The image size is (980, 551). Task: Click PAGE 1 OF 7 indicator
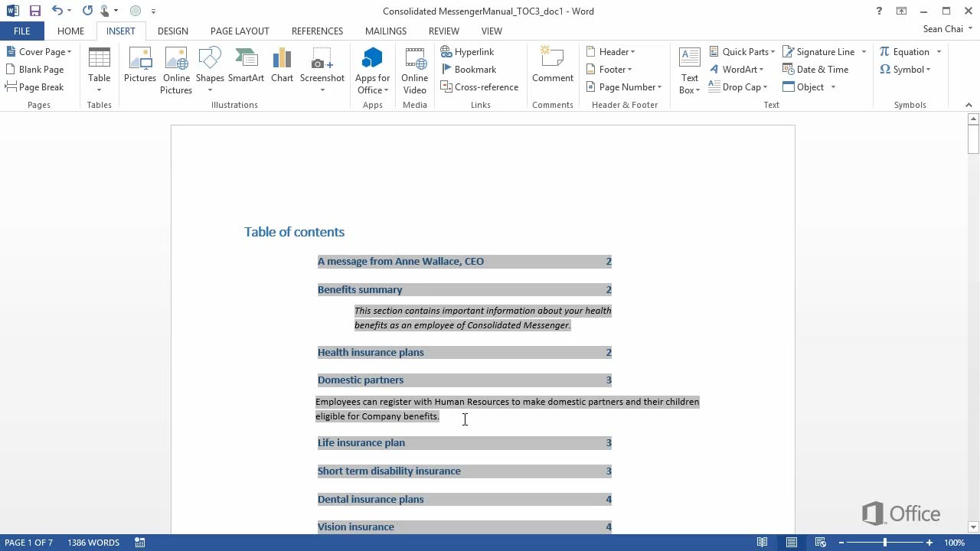(x=29, y=542)
